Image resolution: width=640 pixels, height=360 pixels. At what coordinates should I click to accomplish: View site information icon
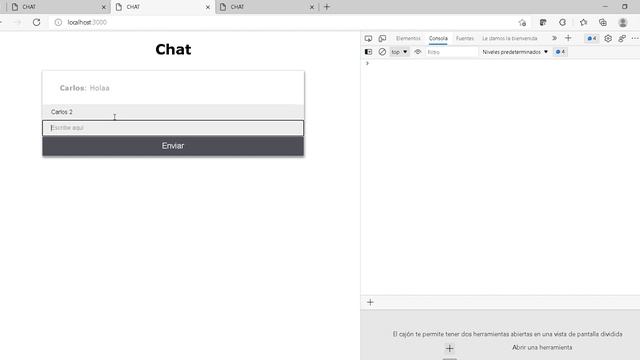click(x=58, y=22)
